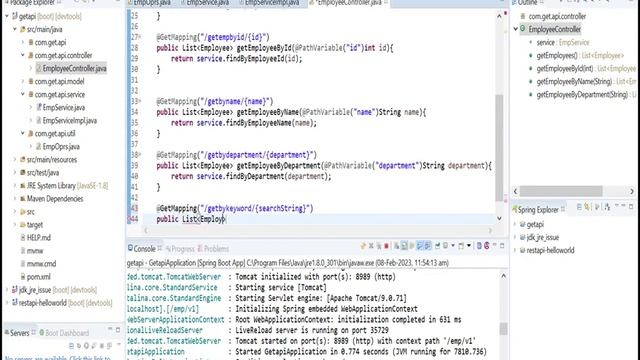Screen dimensions: 640x360
Task: Open the EmpOprs.java editor tab
Action: pos(149,3)
